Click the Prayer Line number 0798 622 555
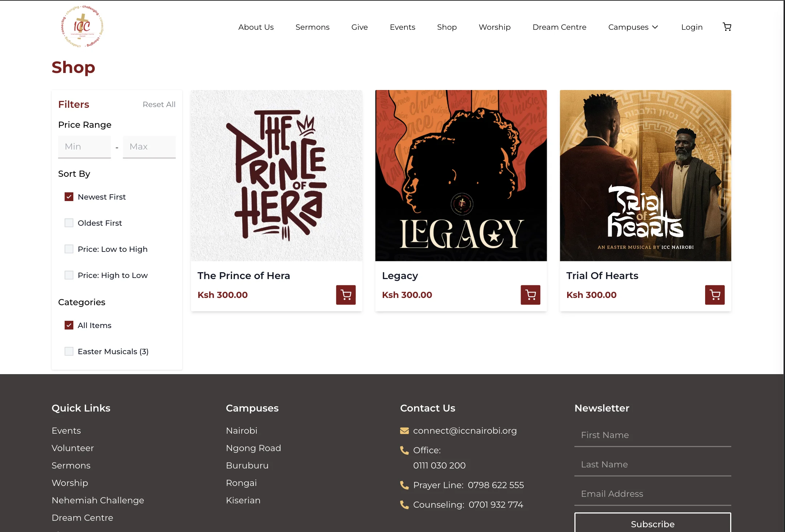 (x=496, y=485)
